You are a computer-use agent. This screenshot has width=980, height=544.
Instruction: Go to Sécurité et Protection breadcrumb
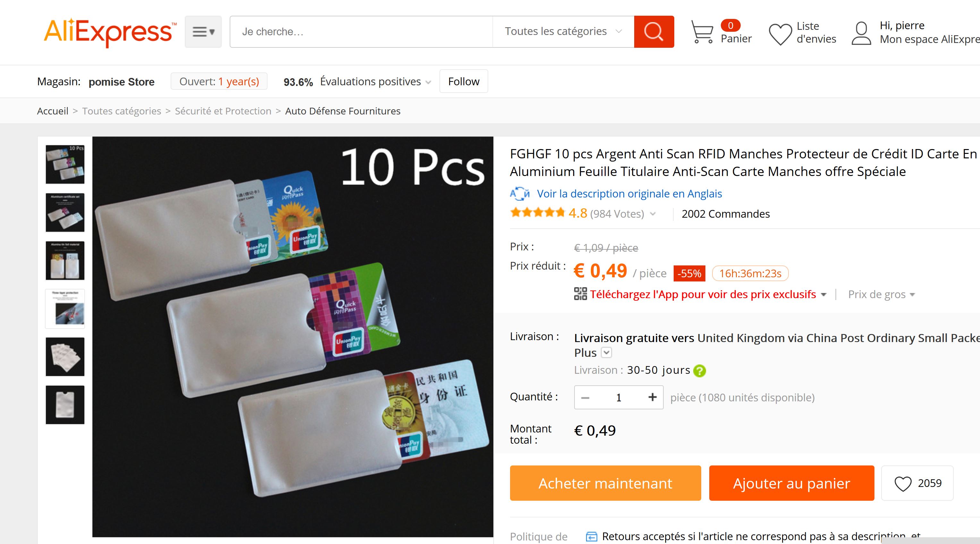click(x=223, y=111)
